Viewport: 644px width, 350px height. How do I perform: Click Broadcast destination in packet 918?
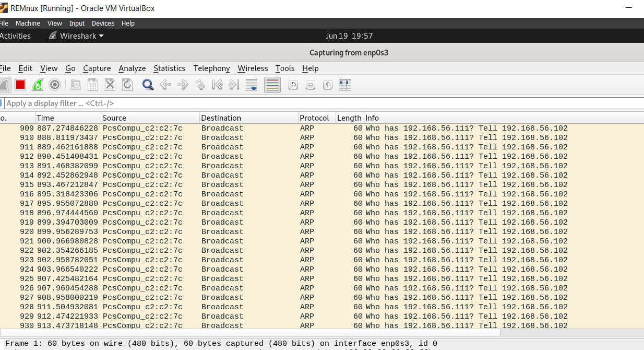222,213
